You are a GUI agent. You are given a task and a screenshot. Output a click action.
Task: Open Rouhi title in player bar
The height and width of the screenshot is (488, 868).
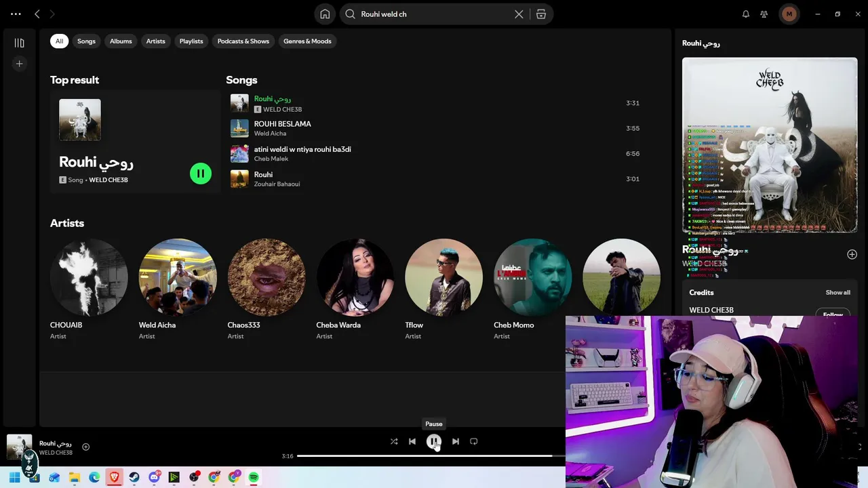point(56,443)
